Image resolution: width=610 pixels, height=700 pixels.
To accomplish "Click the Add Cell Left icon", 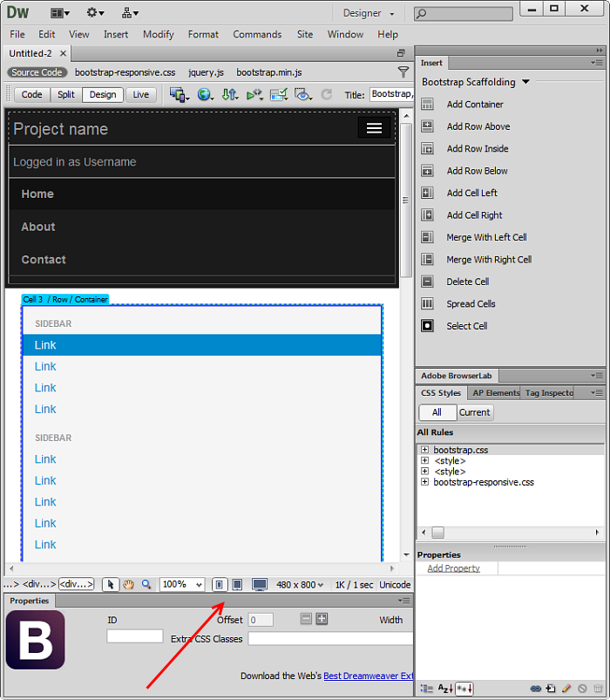I will point(427,193).
